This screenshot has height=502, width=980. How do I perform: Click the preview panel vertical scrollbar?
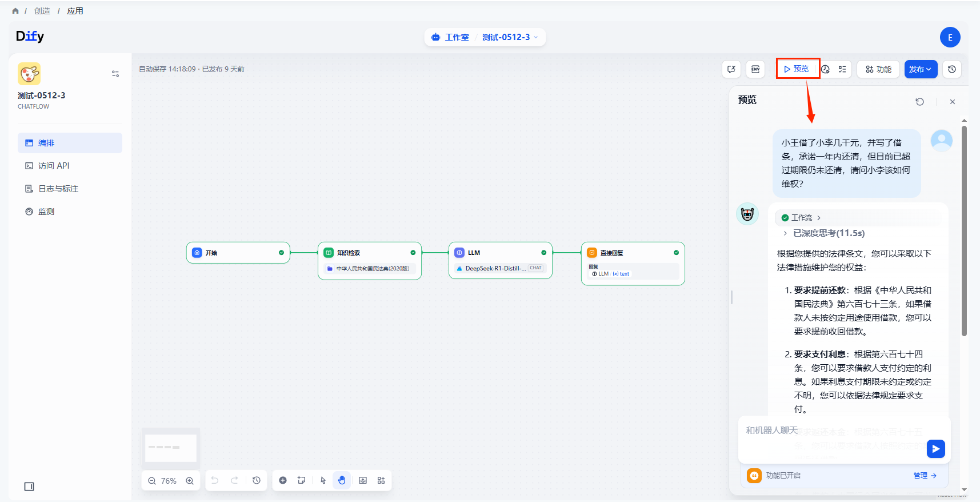click(x=964, y=232)
